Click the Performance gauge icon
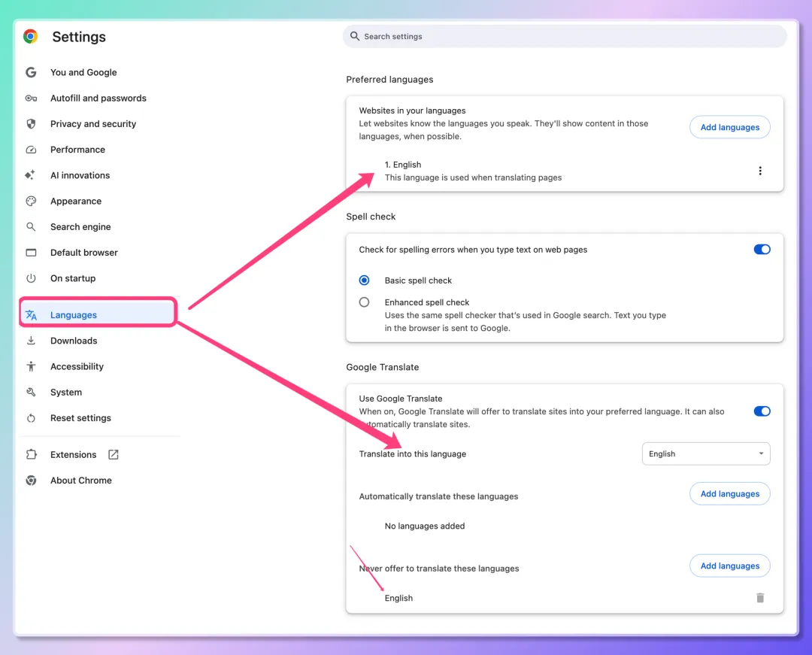Screen dimensions: 812x655 pos(31,150)
